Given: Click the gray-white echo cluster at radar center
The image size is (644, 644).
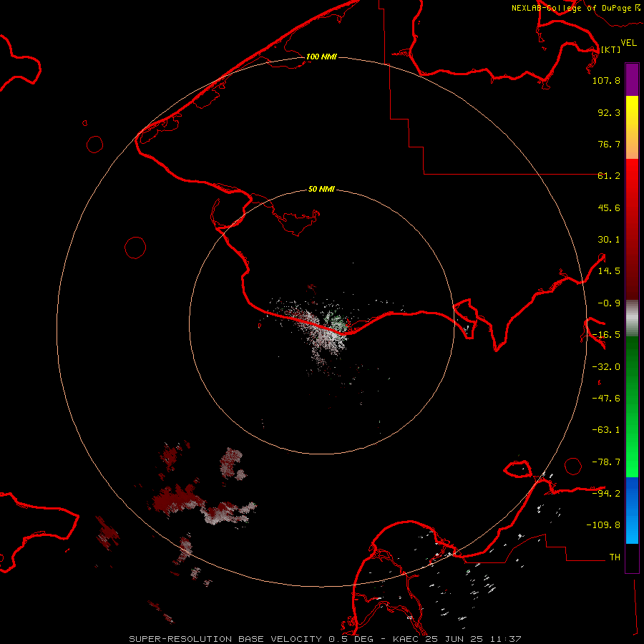Looking at the screenshot, I should (324, 333).
